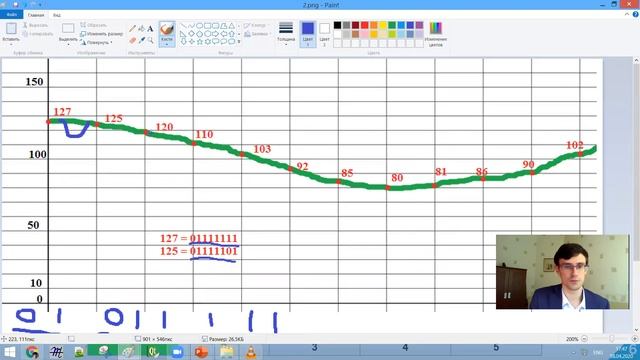The image size is (640, 360).
Task: Open Zoom app from the taskbar
Action: coord(177,352)
